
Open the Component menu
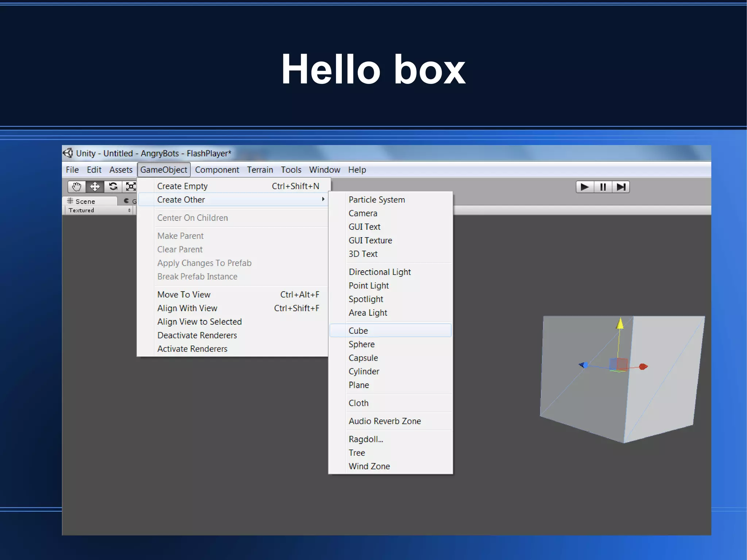click(217, 170)
